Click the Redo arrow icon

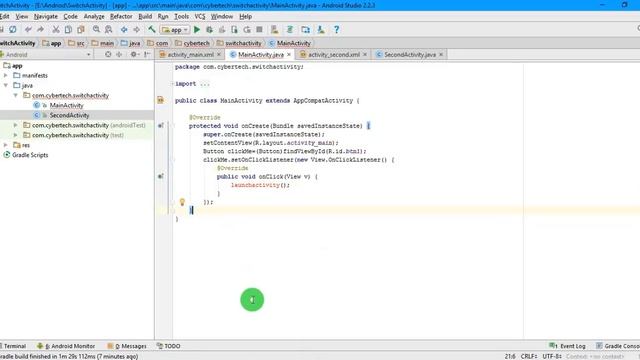click(40, 29)
